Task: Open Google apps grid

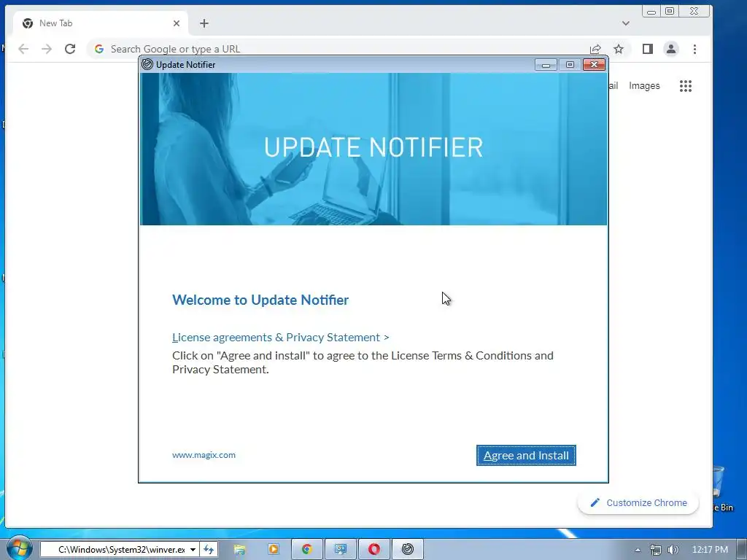Action: tap(686, 86)
